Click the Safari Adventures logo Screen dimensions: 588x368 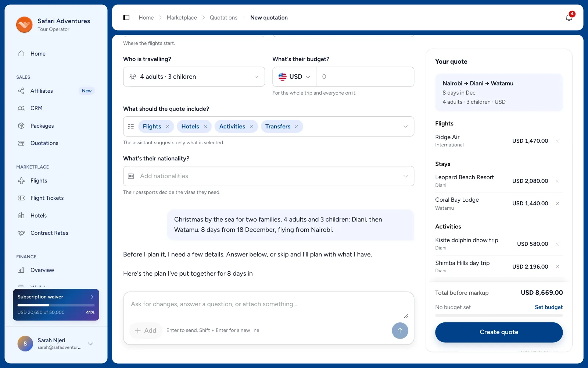coord(24,25)
